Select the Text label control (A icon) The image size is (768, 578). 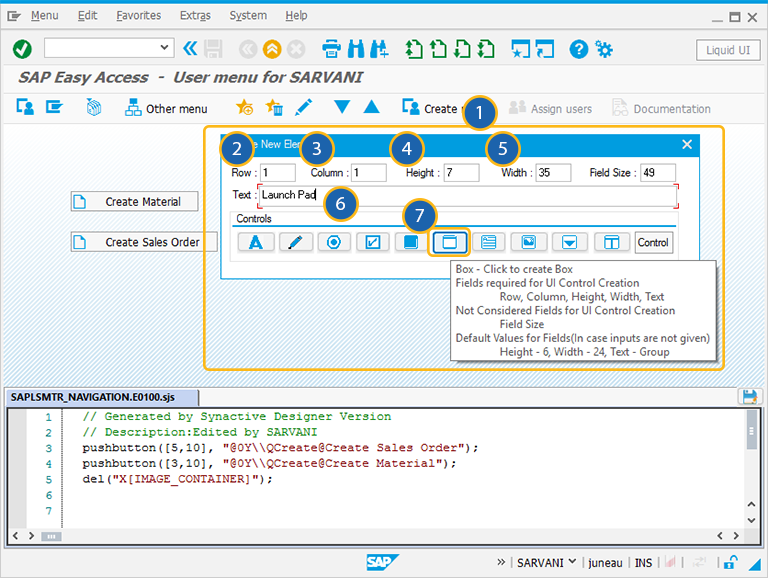coord(256,242)
